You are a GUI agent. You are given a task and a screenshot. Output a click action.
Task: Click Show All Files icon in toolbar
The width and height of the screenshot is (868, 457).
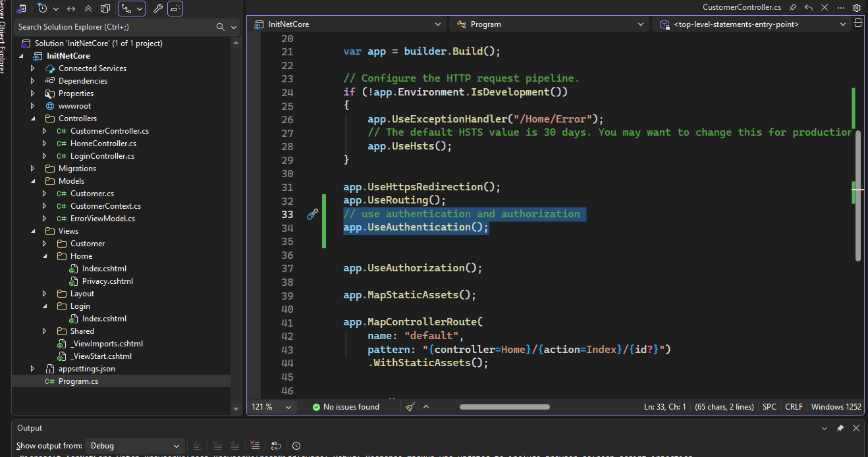105,9
